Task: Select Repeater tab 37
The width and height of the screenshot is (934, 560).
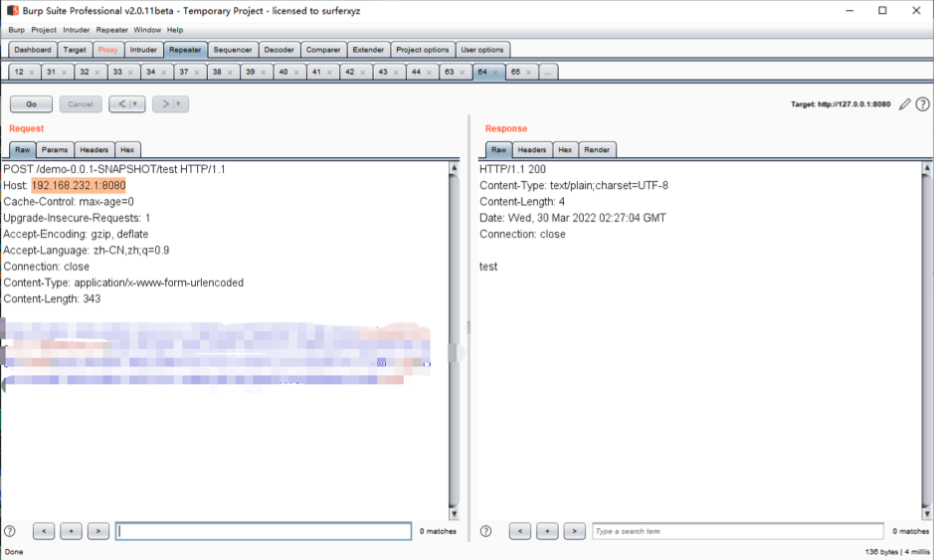Action: pos(184,72)
